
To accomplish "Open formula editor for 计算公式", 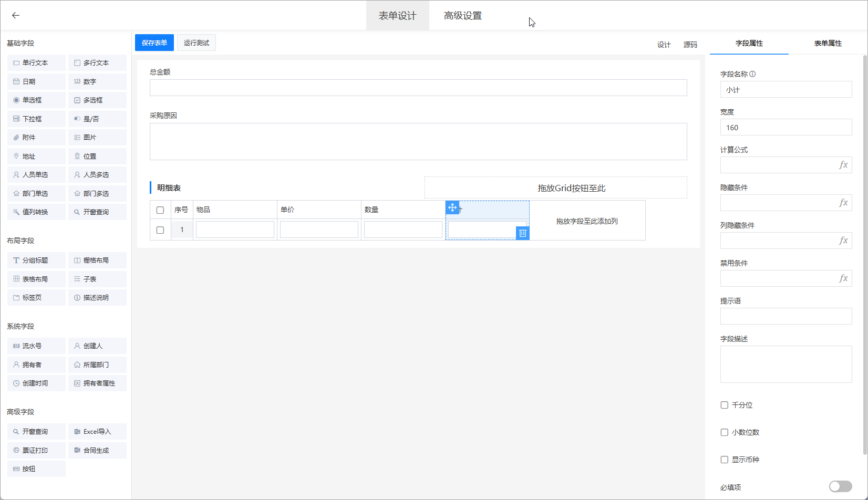I will coord(843,165).
